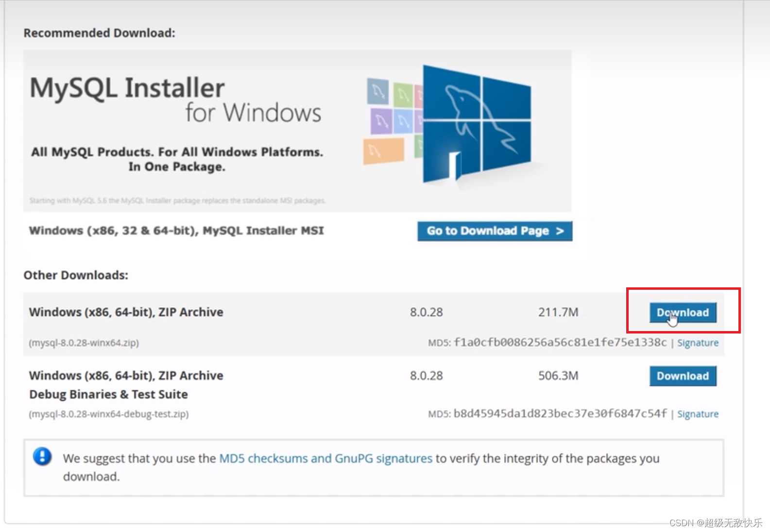Image resolution: width=770 pixels, height=532 pixels.
Task: Open Signature link for mysql-8.0.28-winx64.zip
Action: 698,343
